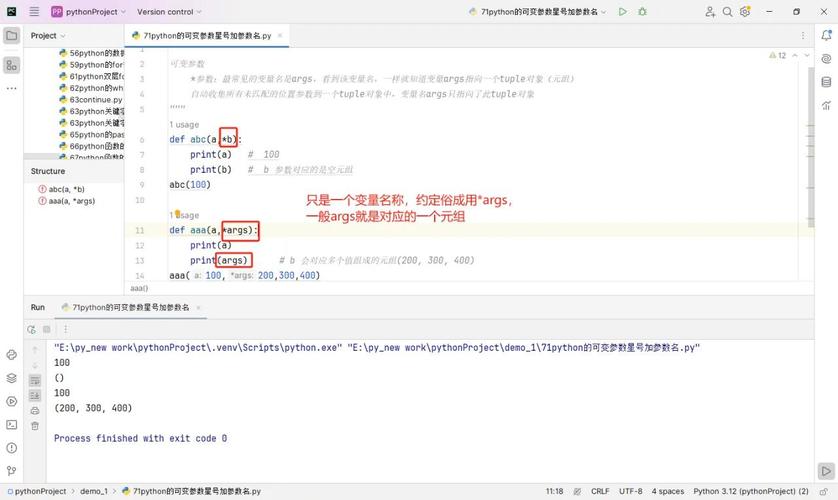Start debugging with the bug icon
Viewport: 838px width, 500px height.
click(642, 11)
